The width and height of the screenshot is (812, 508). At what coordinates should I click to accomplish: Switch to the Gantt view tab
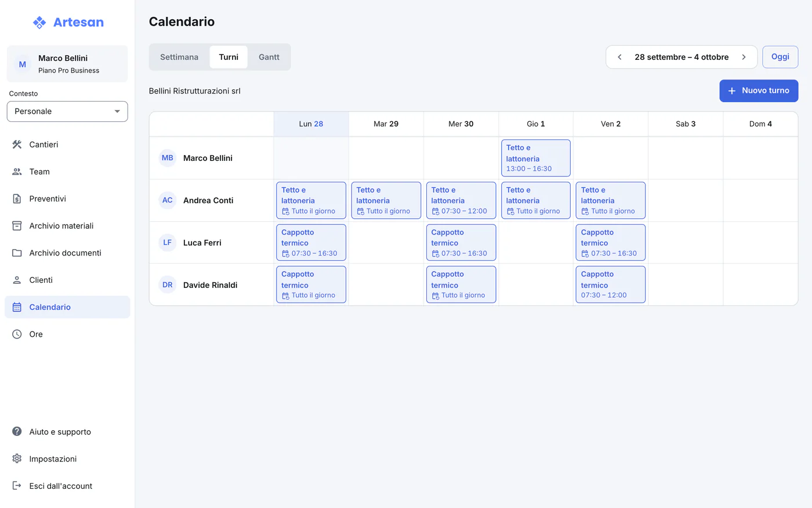[x=269, y=57]
